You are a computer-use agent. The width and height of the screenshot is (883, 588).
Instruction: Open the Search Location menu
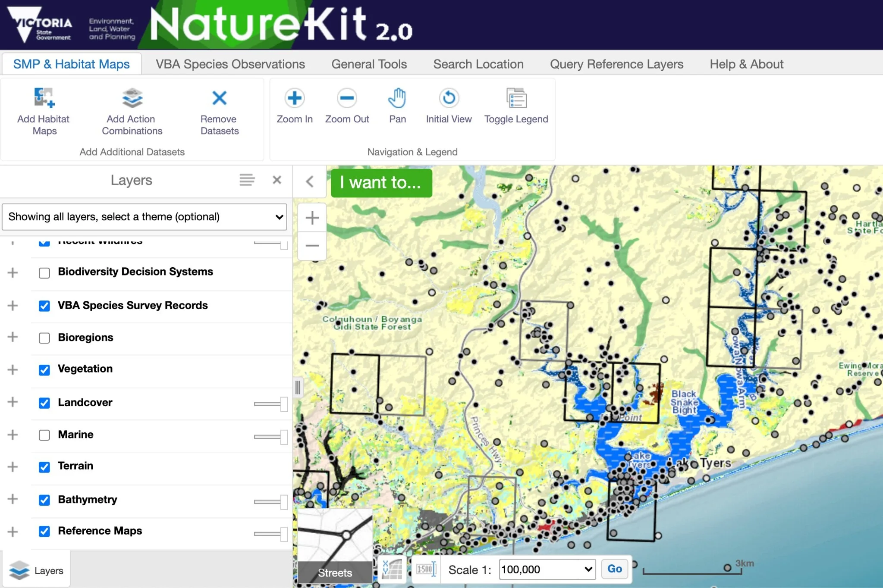click(x=478, y=64)
